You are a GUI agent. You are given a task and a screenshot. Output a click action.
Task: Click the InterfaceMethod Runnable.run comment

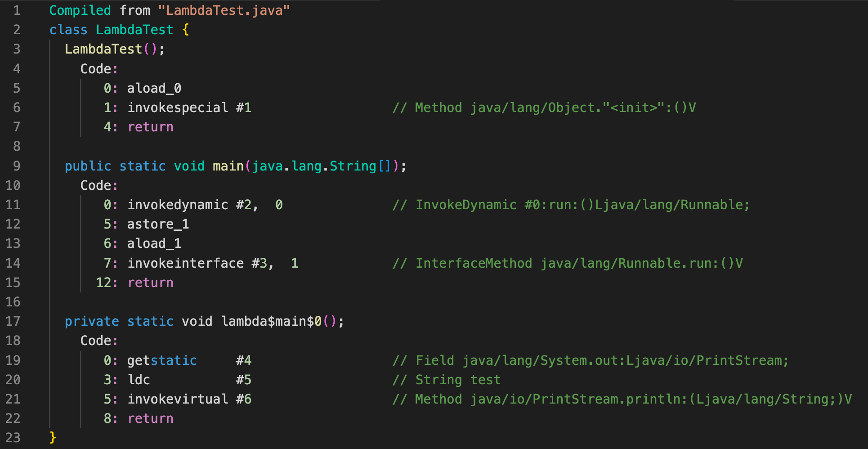point(568,263)
